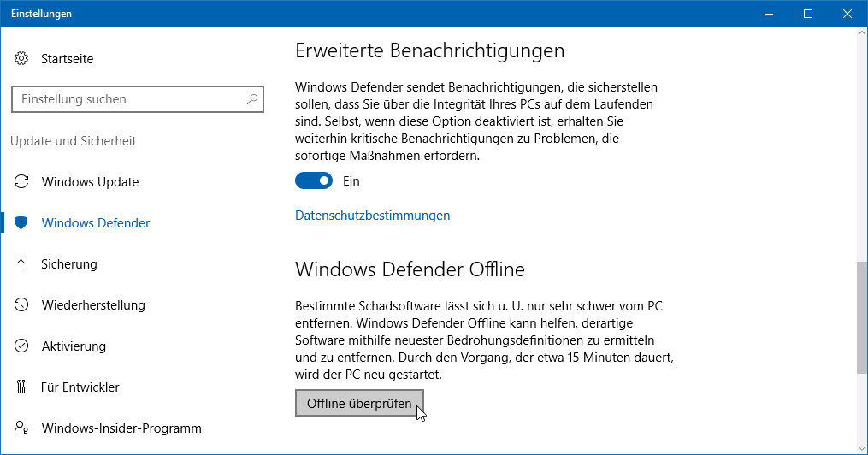868x455 pixels.
Task: Disable the Erweiterte Benachrichtigungen toggle
Action: (x=314, y=181)
